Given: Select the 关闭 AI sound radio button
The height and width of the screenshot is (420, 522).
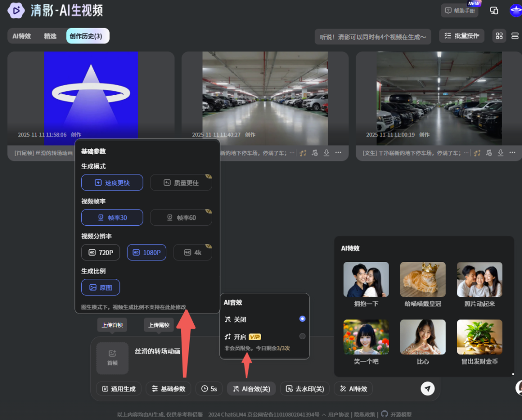Looking at the screenshot, I should point(302,319).
